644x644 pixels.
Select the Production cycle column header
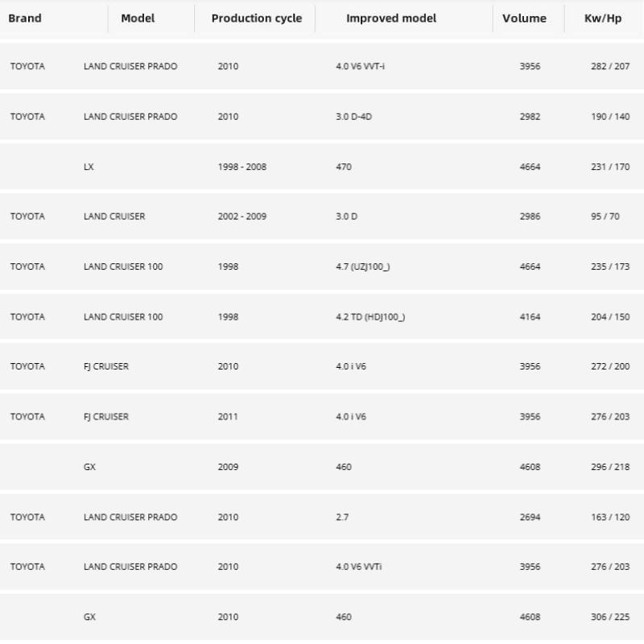coord(257,19)
